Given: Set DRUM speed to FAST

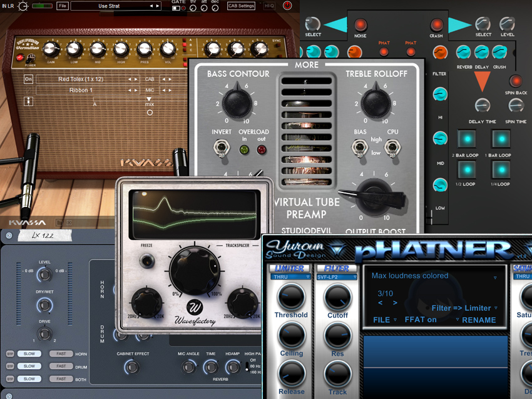Looking at the screenshot, I should pyautogui.click(x=61, y=366).
